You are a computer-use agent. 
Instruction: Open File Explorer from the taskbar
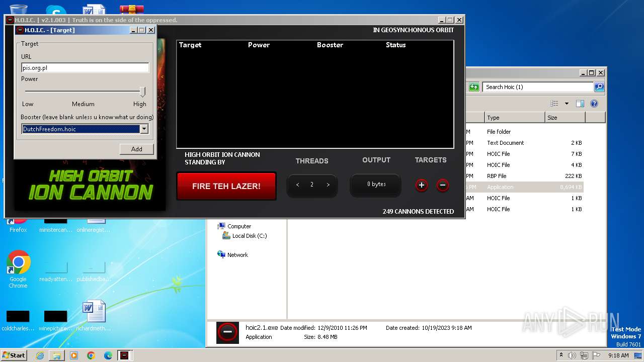57,355
